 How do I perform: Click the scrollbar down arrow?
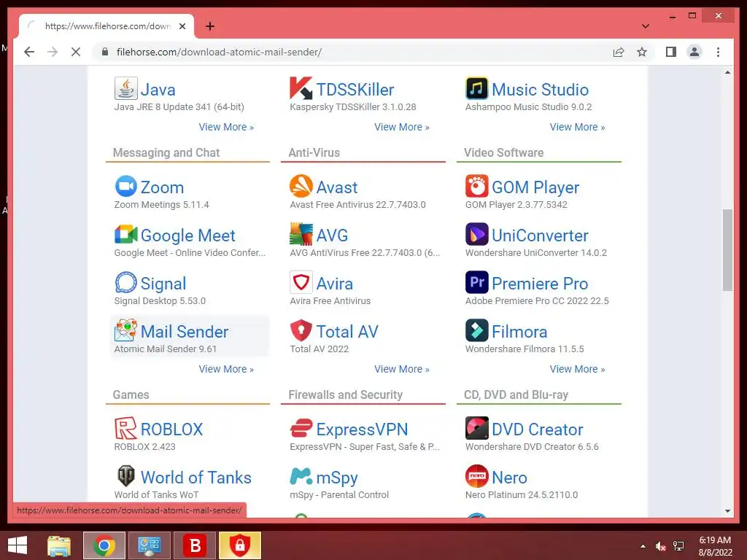tap(727, 511)
